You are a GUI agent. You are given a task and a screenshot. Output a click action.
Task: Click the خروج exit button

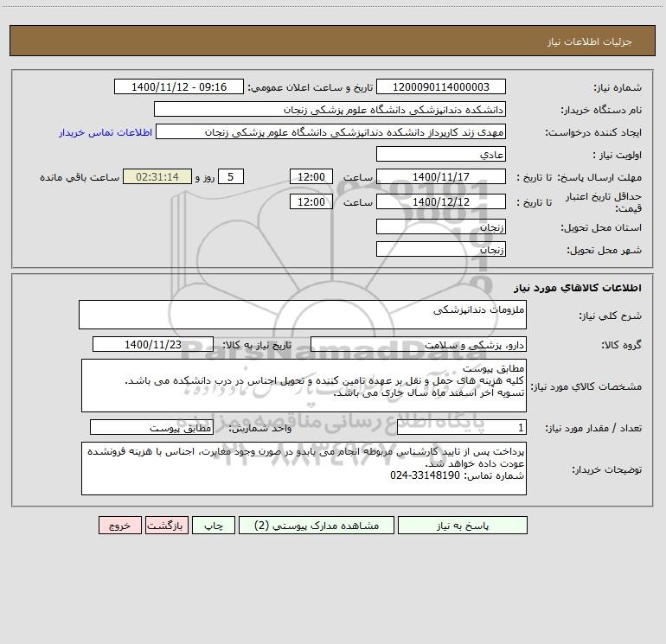(x=119, y=525)
